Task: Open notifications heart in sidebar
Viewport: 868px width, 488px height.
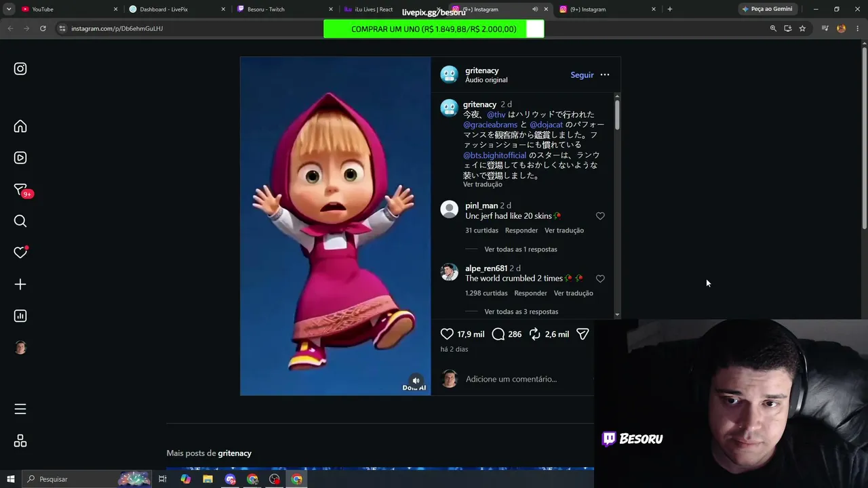Action: click(x=20, y=252)
